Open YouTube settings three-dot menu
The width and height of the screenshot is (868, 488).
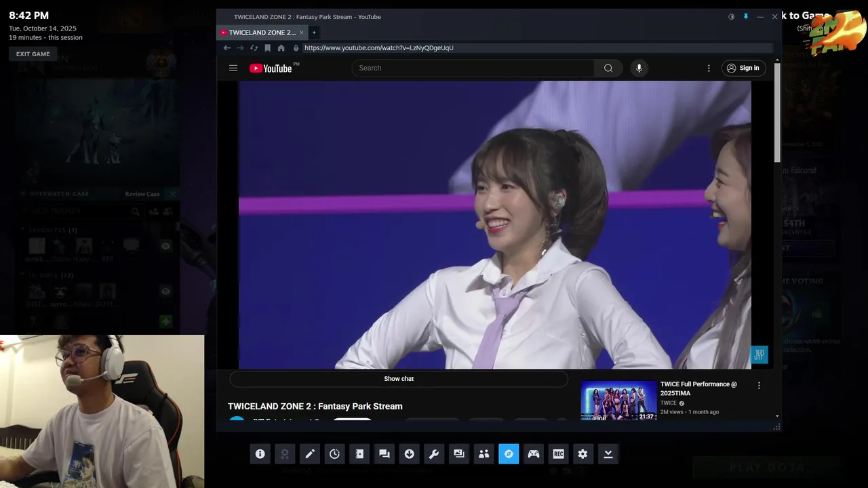709,68
